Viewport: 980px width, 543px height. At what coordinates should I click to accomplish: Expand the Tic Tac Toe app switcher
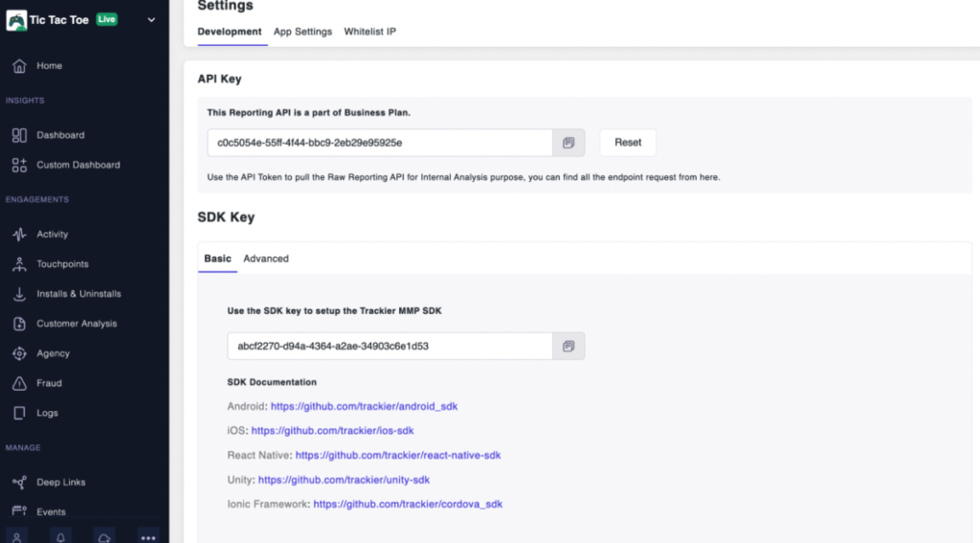click(x=151, y=19)
